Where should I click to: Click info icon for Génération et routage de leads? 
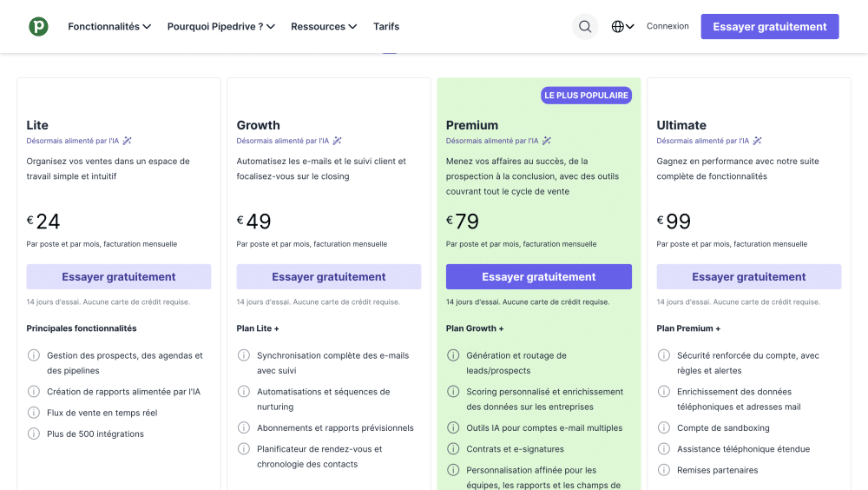pyautogui.click(x=453, y=355)
